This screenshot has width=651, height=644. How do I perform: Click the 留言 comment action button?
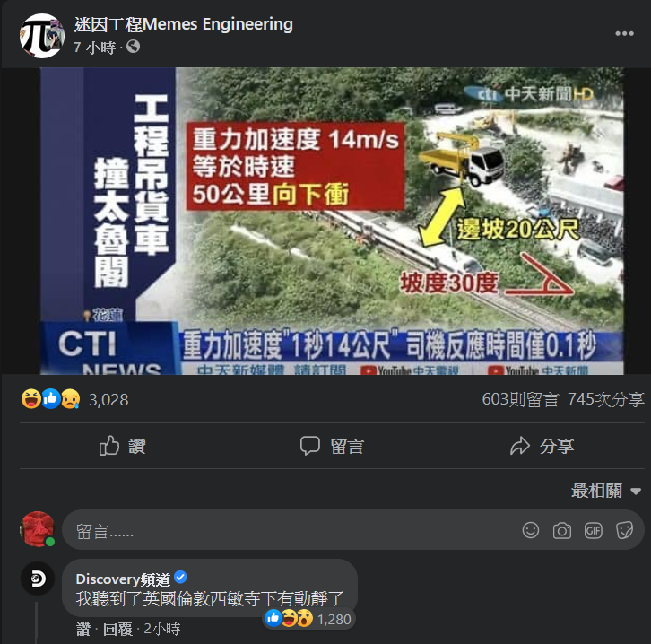tap(332, 446)
